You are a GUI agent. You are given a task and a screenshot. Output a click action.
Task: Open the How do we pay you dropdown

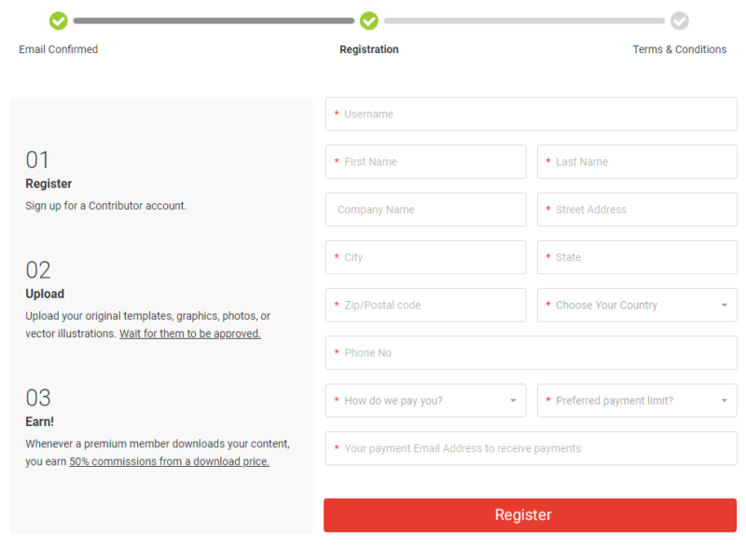pos(425,400)
